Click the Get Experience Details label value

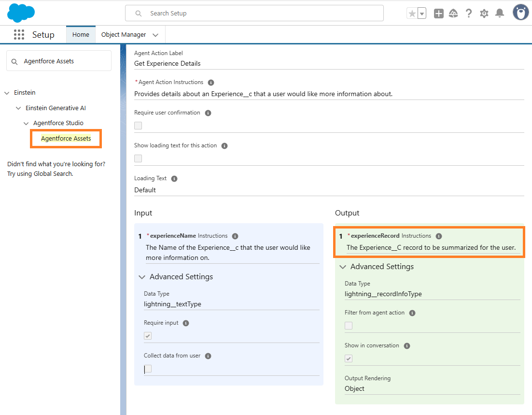coord(167,63)
